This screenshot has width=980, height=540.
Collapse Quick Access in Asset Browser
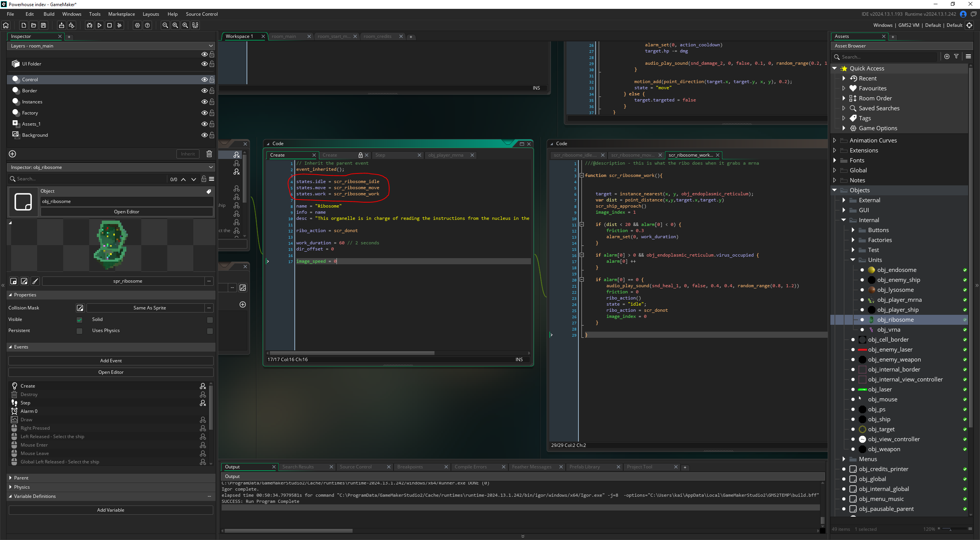[835, 69]
